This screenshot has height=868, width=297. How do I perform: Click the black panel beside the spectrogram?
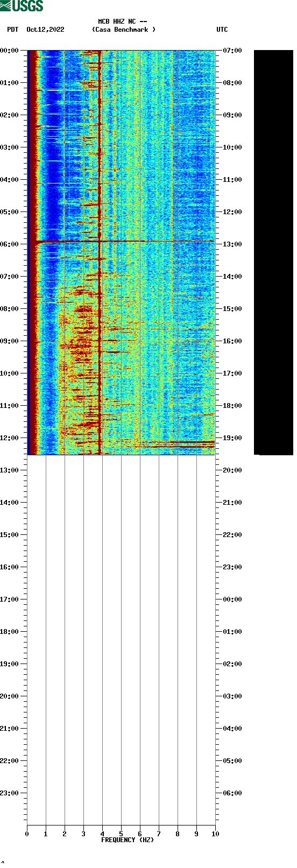(x=273, y=252)
